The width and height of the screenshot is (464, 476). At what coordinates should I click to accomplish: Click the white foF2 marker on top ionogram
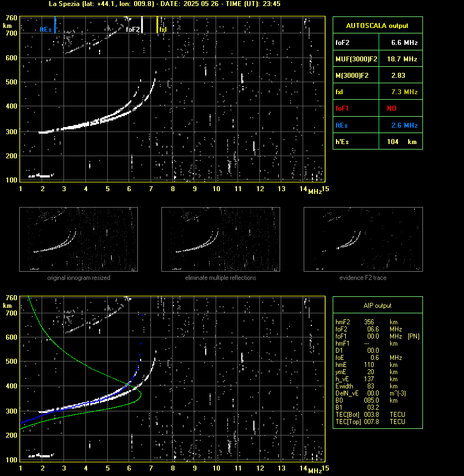coord(142,25)
